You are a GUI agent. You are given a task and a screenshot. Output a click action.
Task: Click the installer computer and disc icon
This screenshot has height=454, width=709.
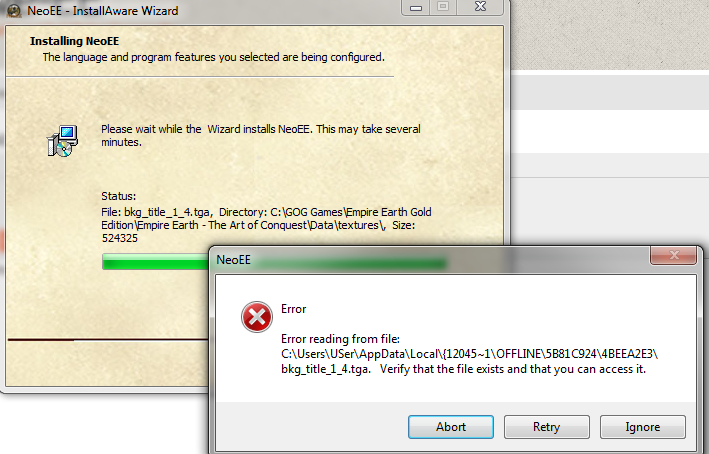point(62,141)
